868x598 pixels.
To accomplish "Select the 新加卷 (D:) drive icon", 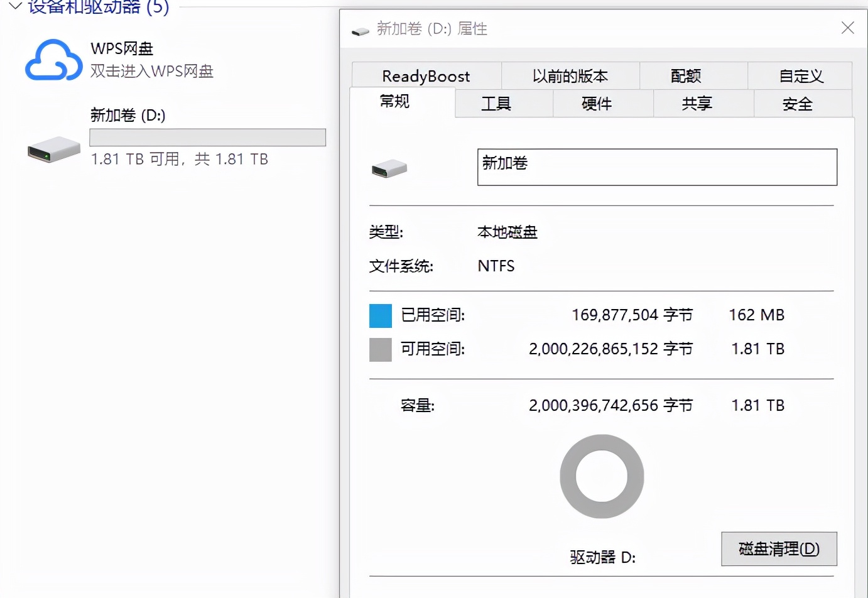I will click(53, 149).
